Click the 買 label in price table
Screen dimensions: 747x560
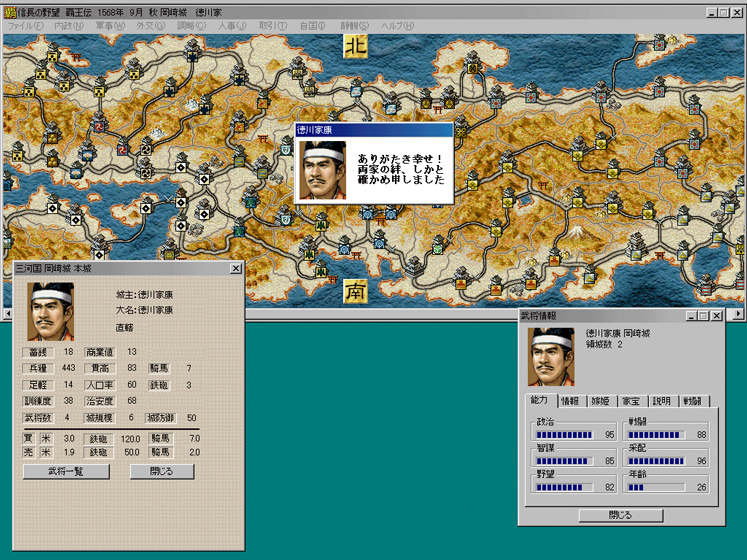tap(29, 438)
